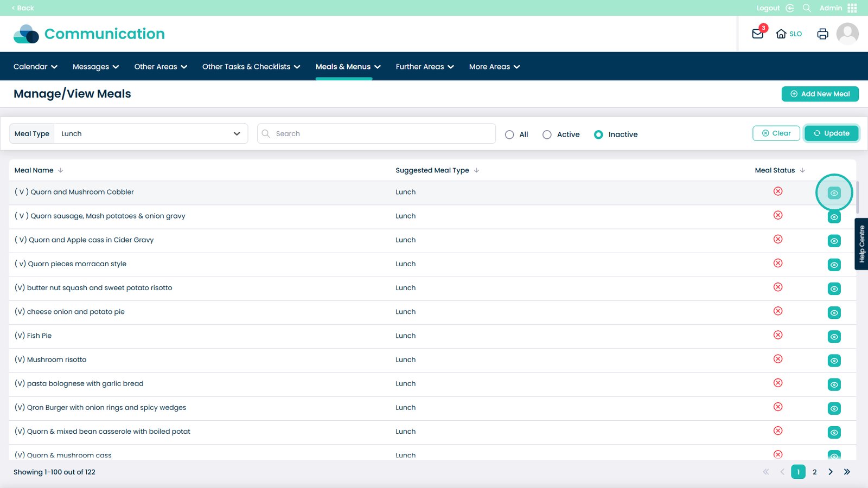Click the Add New Meal button
The image size is (868, 488).
820,94
